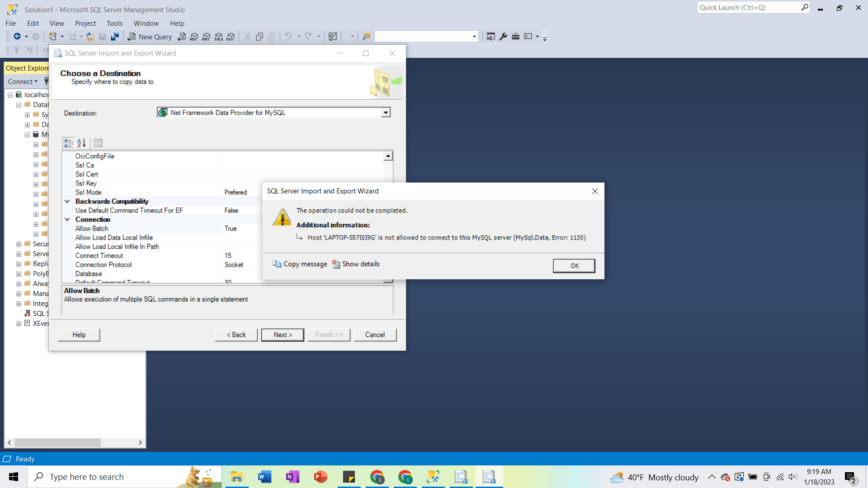The image size is (868, 488).
Task: Click the Database Engine Query icon
Action: click(x=182, y=37)
